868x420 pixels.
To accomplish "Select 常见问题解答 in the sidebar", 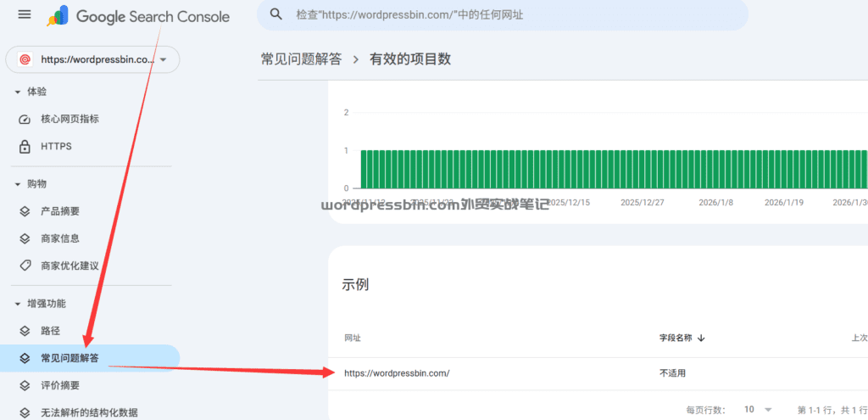I will click(70, 358).
